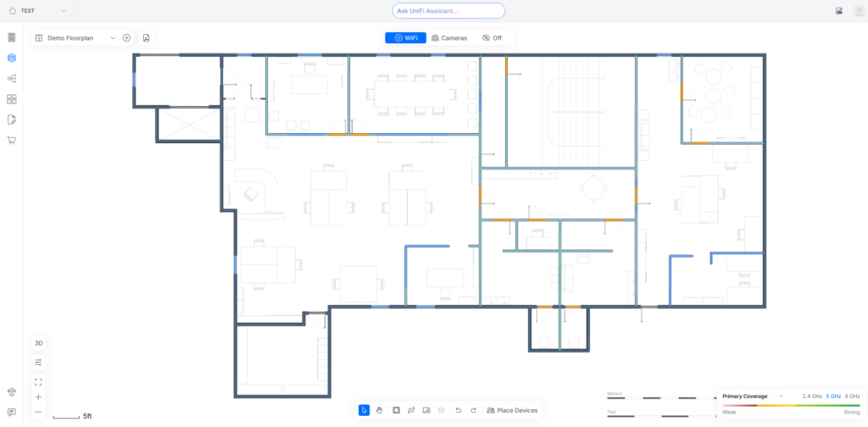Click the greyed-out layers stack tool
This screenshot has width=868, height=427.
tap(441, 410)
